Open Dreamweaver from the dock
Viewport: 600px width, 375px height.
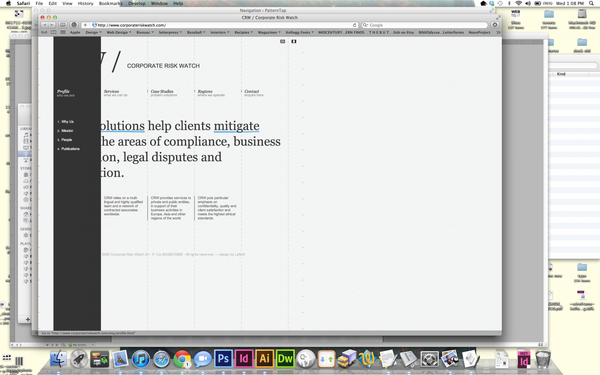pyautogui.click(x=285, y=359)
